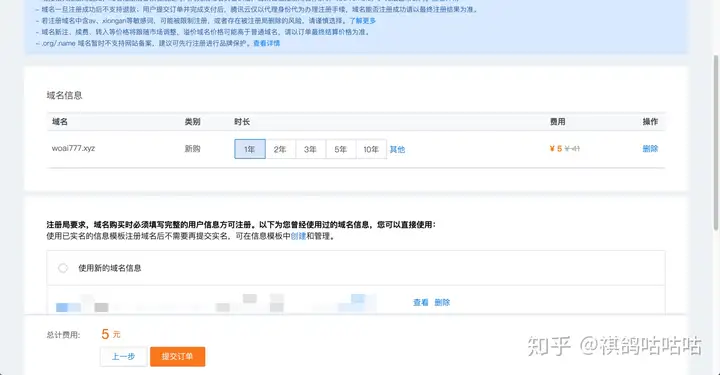
Task: Click the page vertical scrollbar
Action: click(716, 142)
